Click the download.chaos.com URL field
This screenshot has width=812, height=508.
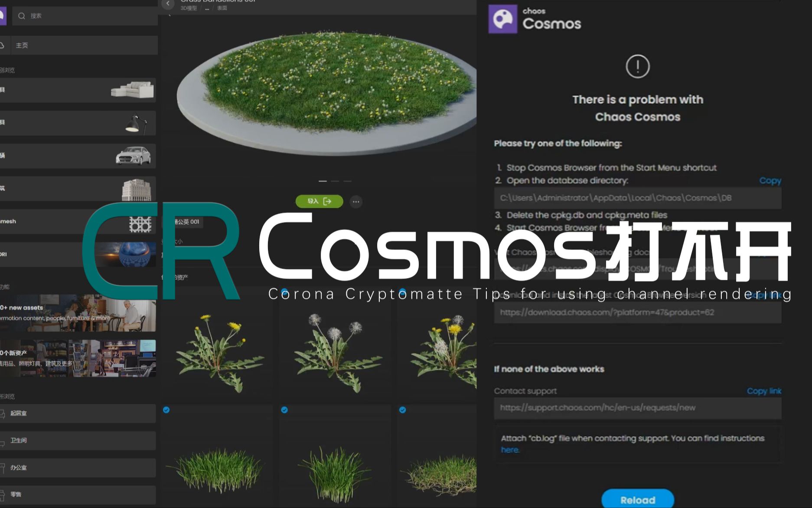[x=638, y=312]
